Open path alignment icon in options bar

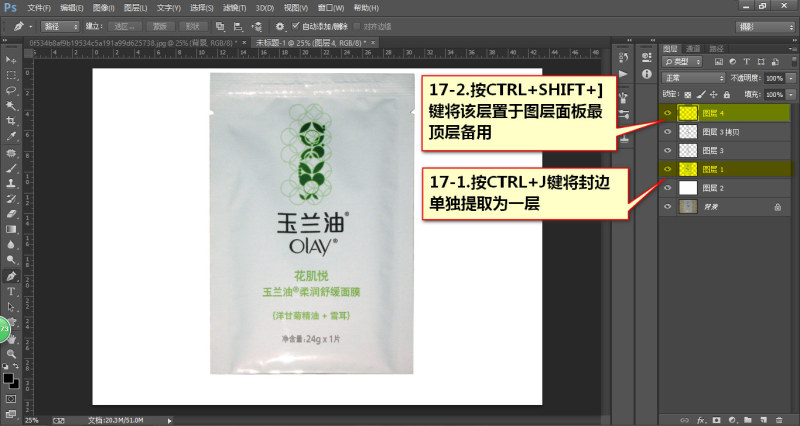pyautogui.click(x=238, y=27)
